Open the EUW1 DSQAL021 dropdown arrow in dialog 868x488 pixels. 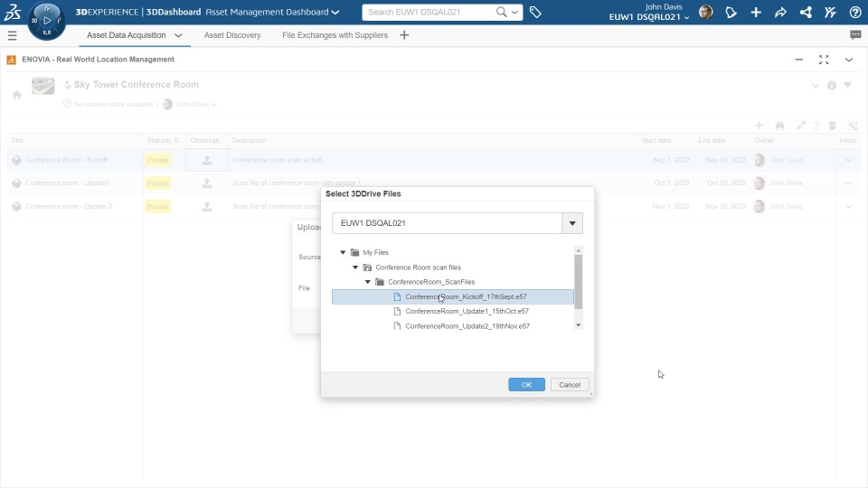point(572,223)
